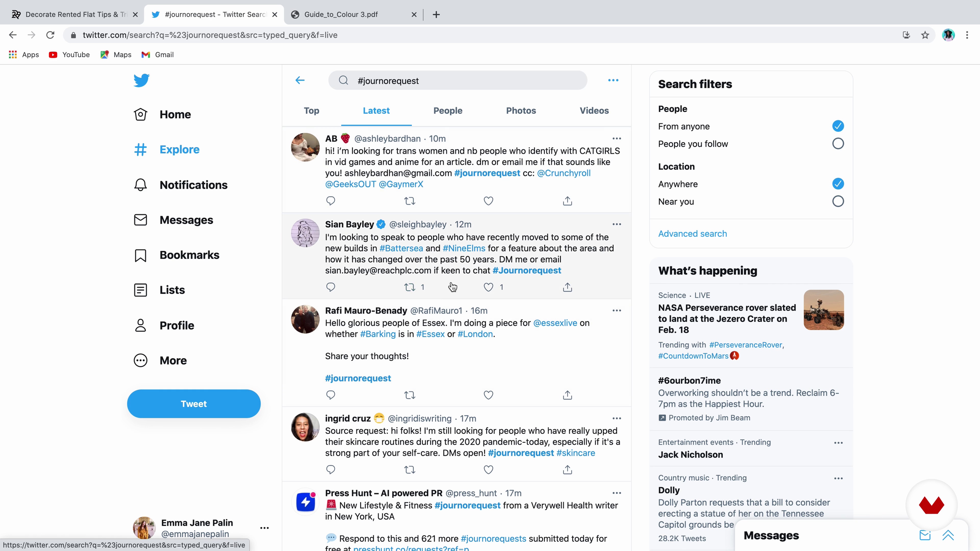Open the #Battersea hashtag link

[x=401, y=248]
